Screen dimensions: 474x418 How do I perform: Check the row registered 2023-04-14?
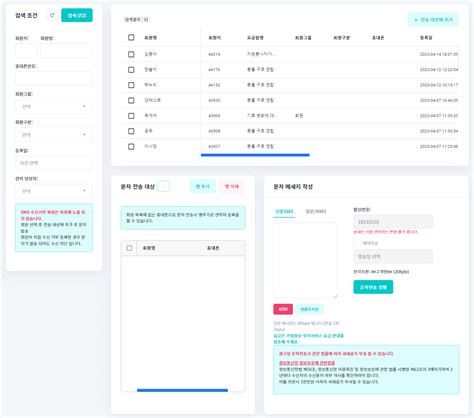click(x=131, y=54)
